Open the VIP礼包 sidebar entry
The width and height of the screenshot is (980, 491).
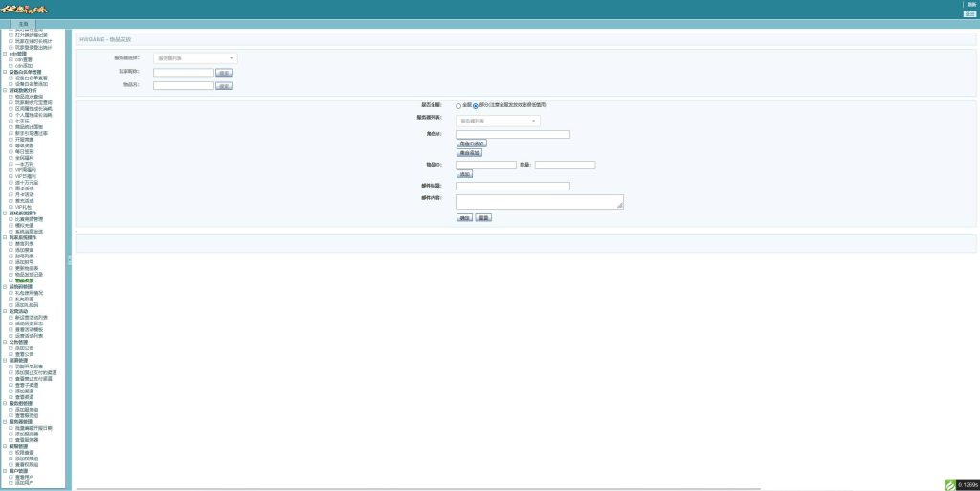point(25,207)
